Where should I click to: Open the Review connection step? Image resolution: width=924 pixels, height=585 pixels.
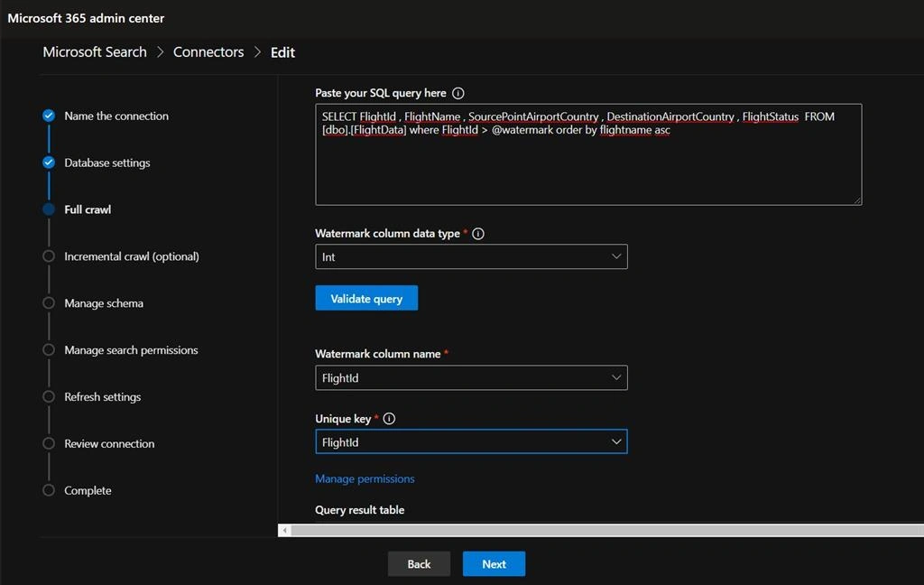click(x=109, y=443)
